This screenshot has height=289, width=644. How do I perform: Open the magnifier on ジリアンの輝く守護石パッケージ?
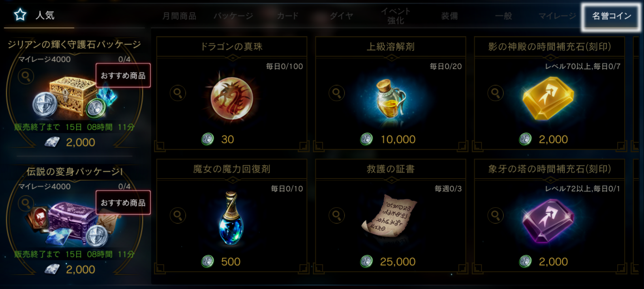26,76
